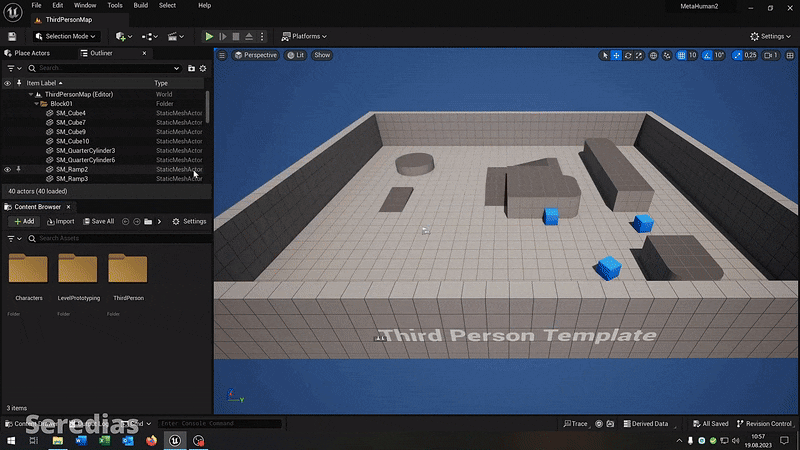Click the world/local coordinate globe icon
The image size is (800, 450).
[653, 55]
